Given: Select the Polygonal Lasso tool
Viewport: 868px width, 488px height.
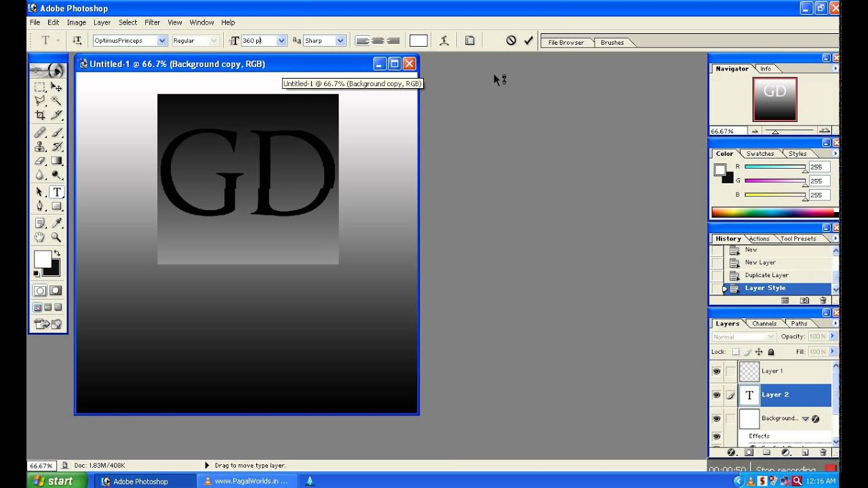Looking at the screenshot, I should [40, 101].
